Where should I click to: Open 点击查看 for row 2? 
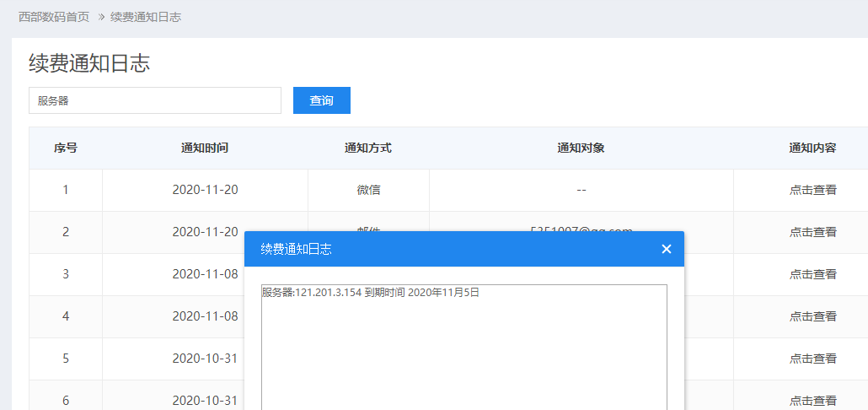point(812,232)
